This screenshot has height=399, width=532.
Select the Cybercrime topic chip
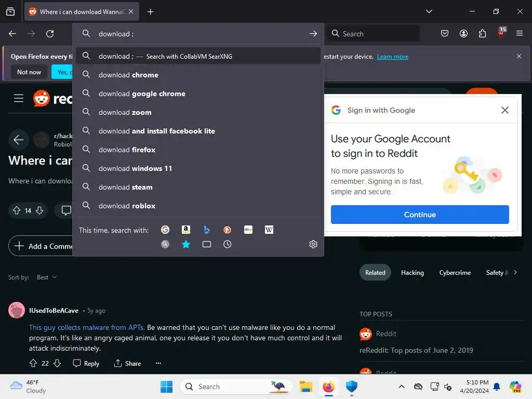(455, 272)
